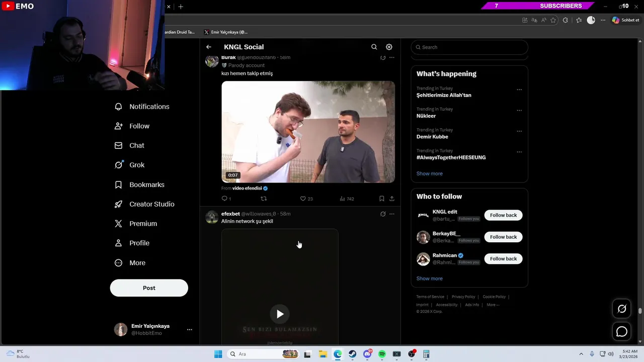Open options for Şehitlerimize Allah'tan trend
The image size is (644, 362).
coord(519,90)
